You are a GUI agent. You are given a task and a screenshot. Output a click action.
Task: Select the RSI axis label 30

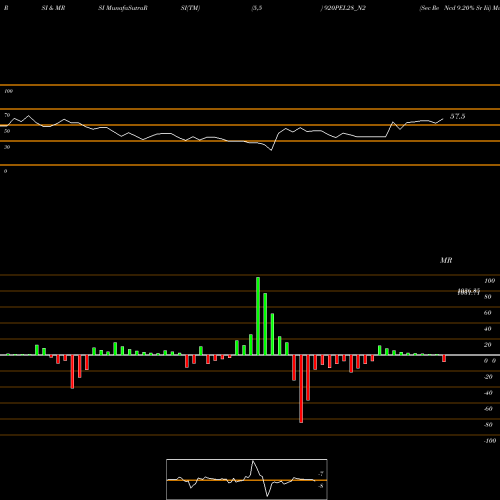(x=7, y=147)
